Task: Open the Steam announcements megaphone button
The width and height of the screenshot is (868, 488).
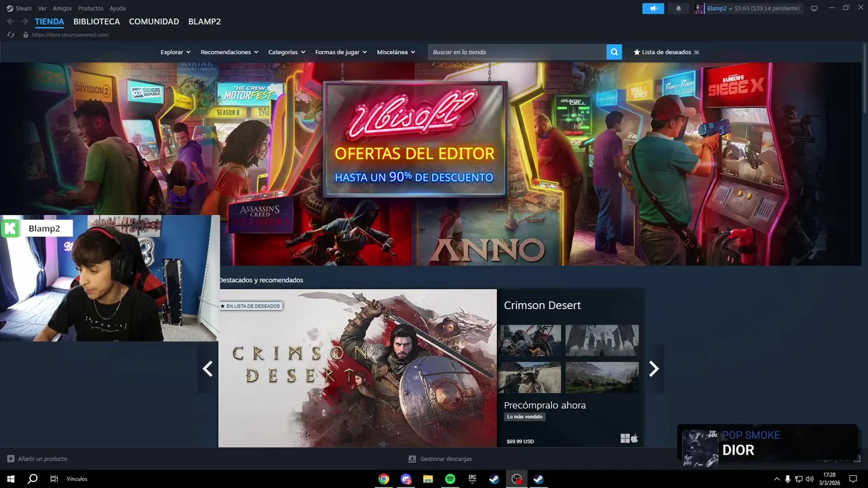Action: [653, 8]
